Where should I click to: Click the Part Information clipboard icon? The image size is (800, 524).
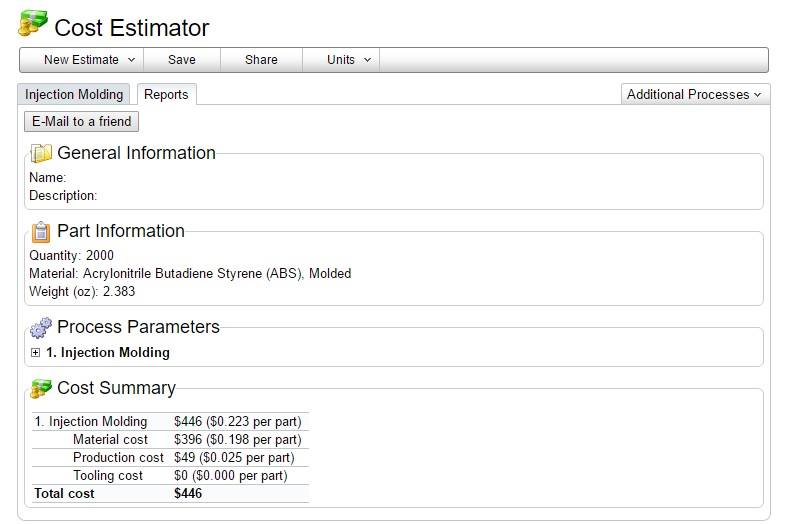(x=40, y=232)
